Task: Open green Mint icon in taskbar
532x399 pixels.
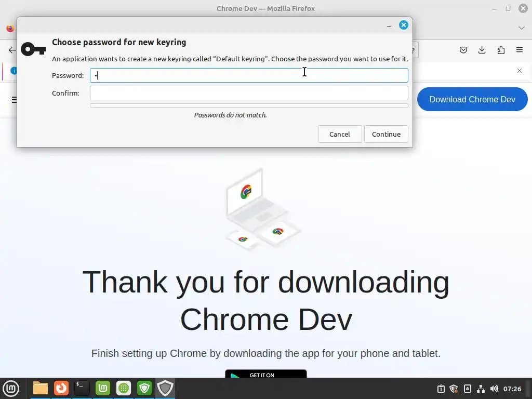Action: (103, 389)
